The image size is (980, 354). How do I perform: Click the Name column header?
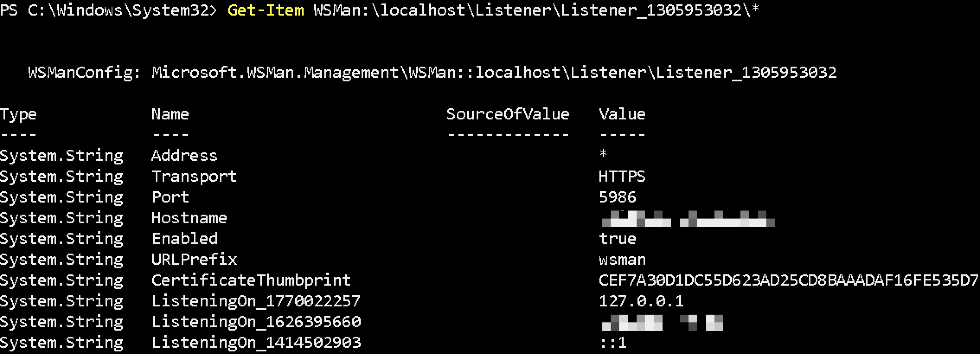[170, 114]
